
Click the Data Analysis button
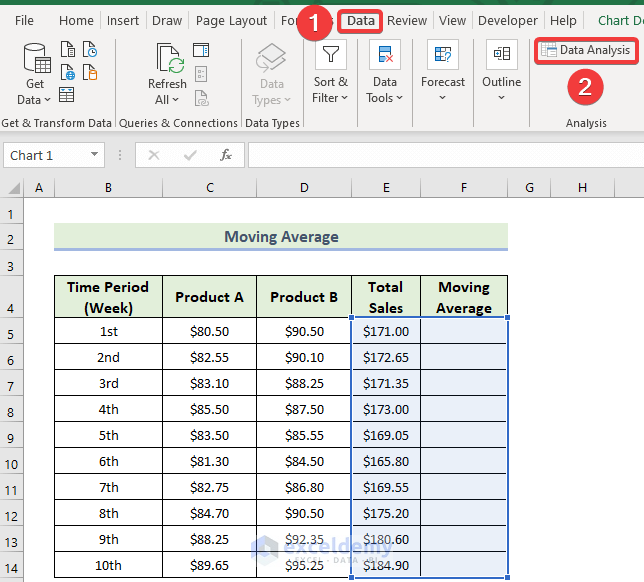pyautogui.click(x=586, y=50)
